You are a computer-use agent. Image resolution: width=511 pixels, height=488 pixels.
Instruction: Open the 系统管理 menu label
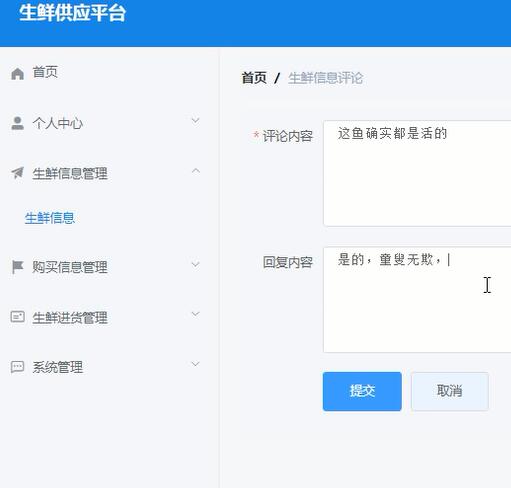[58, 367]
